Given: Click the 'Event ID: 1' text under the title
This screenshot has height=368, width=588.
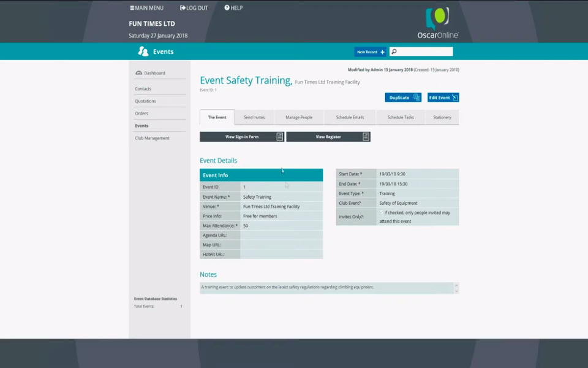Looking at the screenshot, I should click(208, 90).
